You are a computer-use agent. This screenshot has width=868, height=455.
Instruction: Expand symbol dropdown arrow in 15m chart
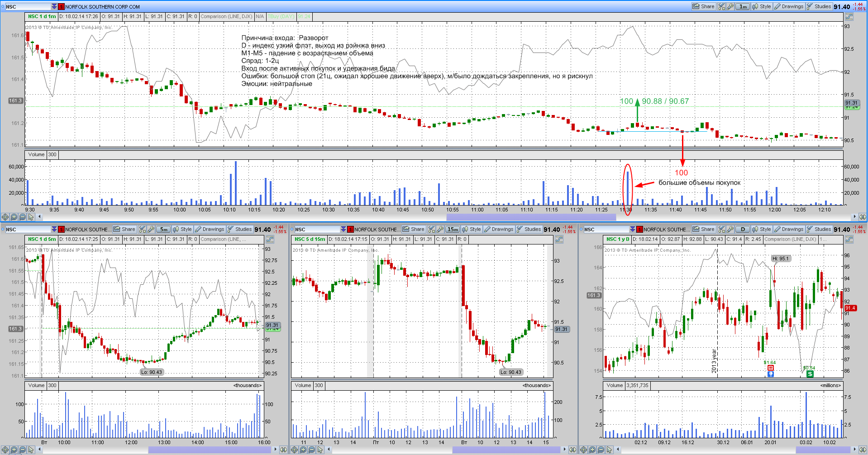[x=343, y=229]
